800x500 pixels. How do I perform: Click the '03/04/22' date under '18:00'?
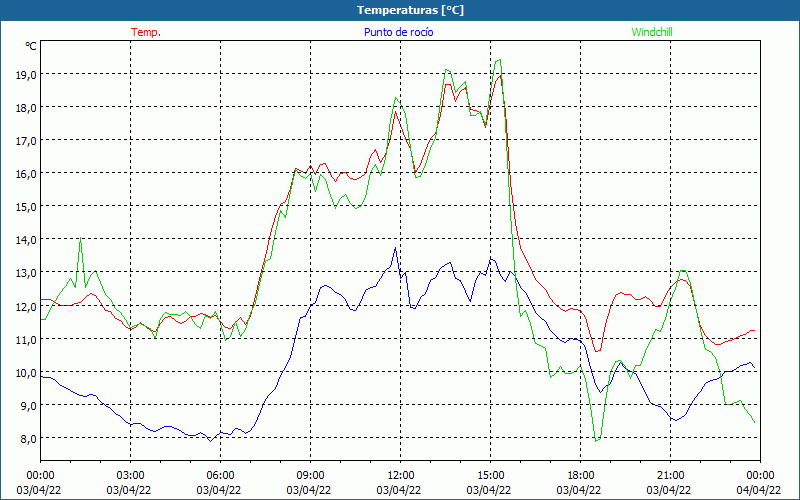(x=579, y=490)
